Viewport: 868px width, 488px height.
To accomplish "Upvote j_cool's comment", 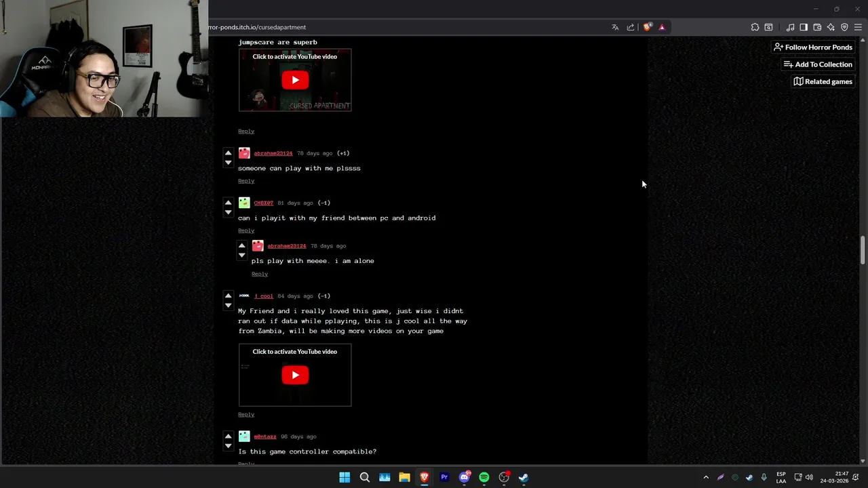I will [x=228, y=296].
